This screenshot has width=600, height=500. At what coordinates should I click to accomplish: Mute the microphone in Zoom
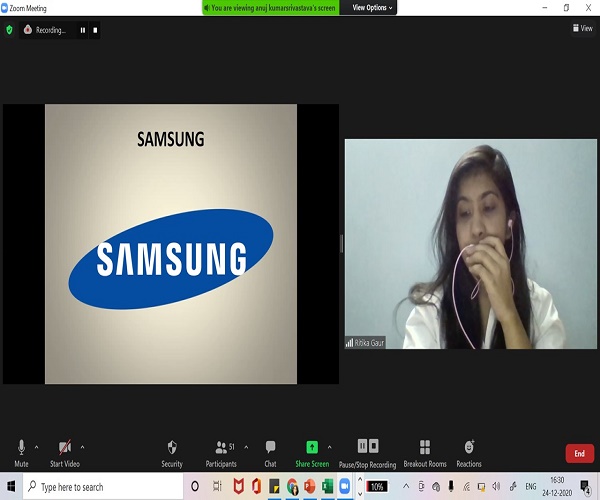coord(21,453)
